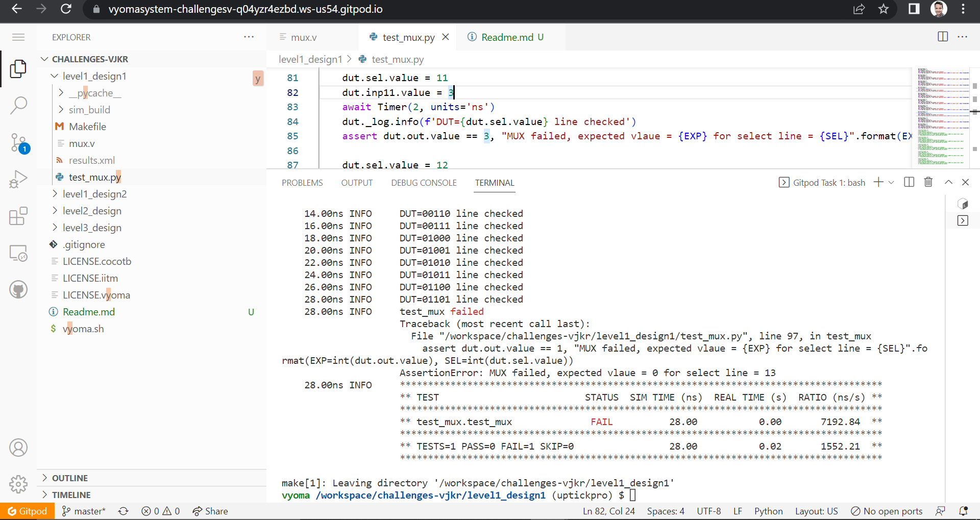
Task: Switch to the mux.v tab
Action: point(304,37)
